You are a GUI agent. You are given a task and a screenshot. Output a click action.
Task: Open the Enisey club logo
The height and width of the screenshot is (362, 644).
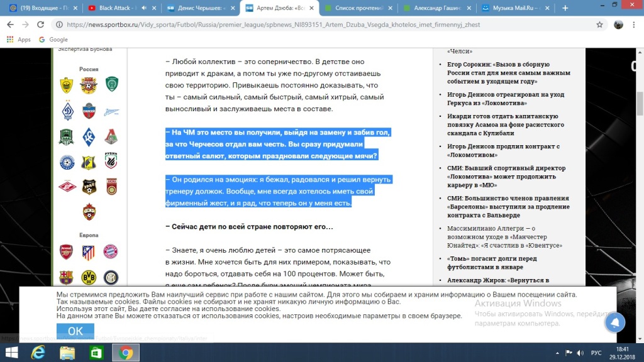click(x=89, y=111)
